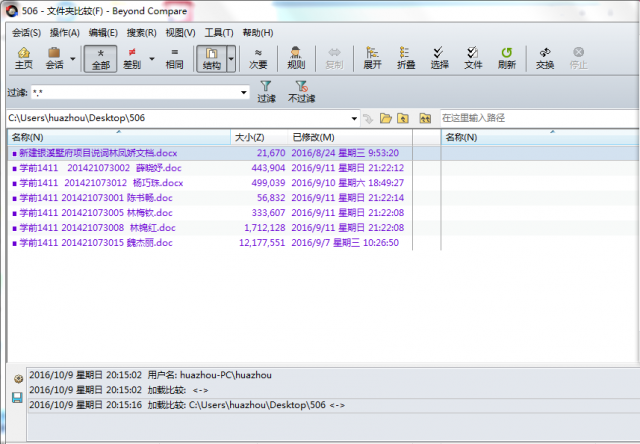Click the 复制 copy toolbar icon

[x=334, y=58]
